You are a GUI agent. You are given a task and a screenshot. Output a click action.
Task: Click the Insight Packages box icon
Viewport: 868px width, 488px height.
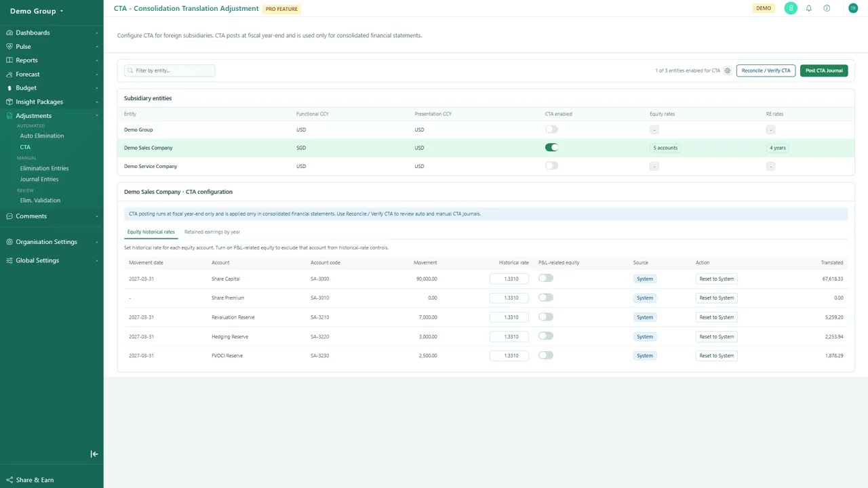tap(9, 102)
